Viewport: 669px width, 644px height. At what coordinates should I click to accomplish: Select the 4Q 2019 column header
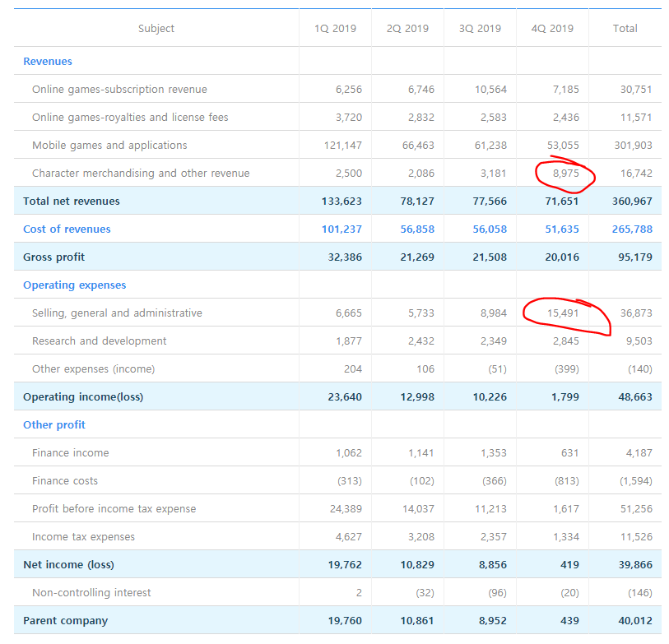552,29
